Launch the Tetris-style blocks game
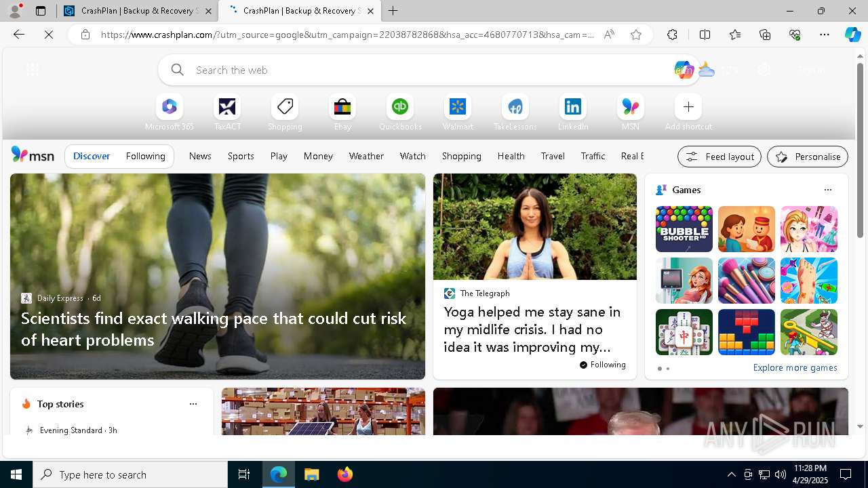The image size is (868, 488). tap(747, 332)
